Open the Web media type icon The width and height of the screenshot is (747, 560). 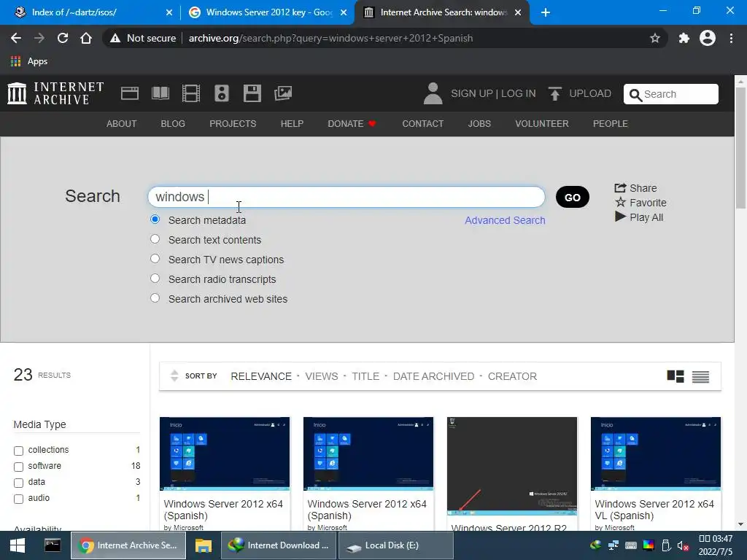pos(130,93)
